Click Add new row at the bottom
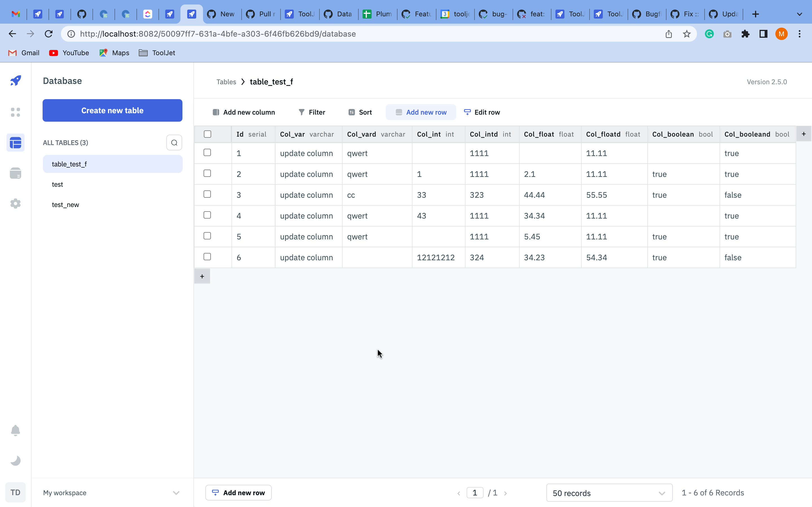 coord(238,492)
